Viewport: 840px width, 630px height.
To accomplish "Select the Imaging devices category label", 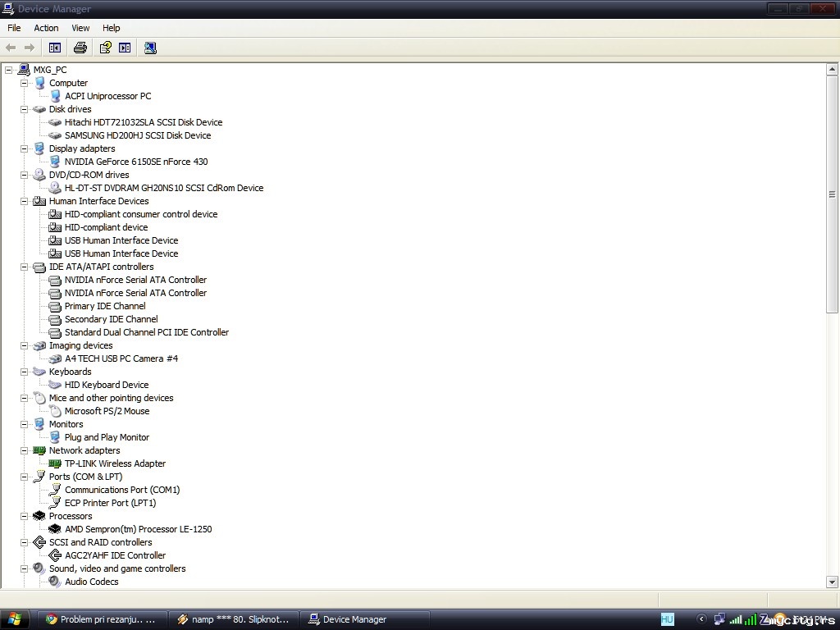I will click(81, 345).
